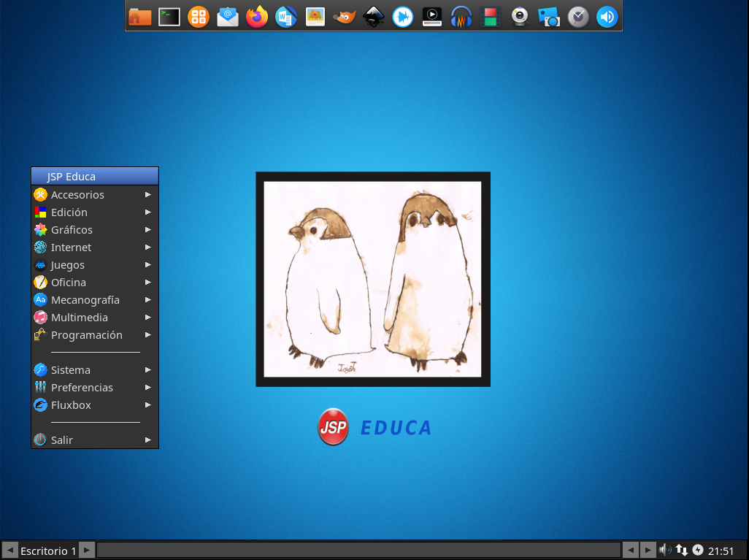Expand the Salir submenu arrow

tap(148, 440)
